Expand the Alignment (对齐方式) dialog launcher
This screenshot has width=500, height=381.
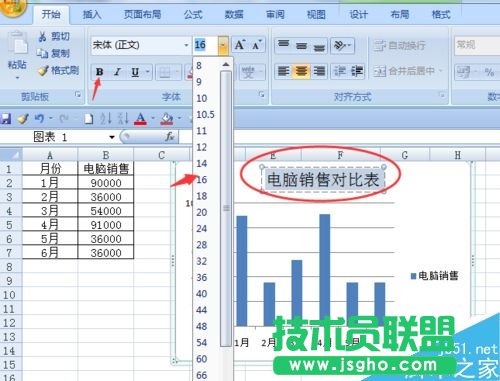[442, 95]
